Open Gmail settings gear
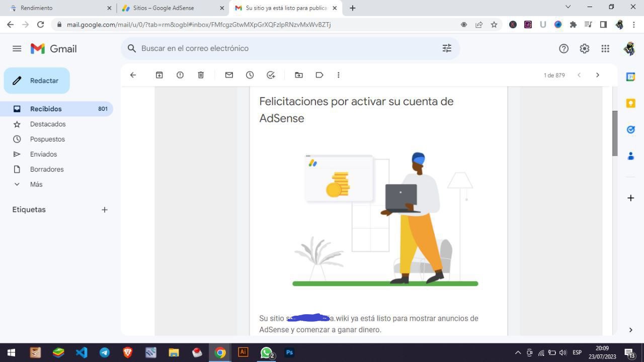This screenshot has height=362, width=644. [x=584, y=48]
